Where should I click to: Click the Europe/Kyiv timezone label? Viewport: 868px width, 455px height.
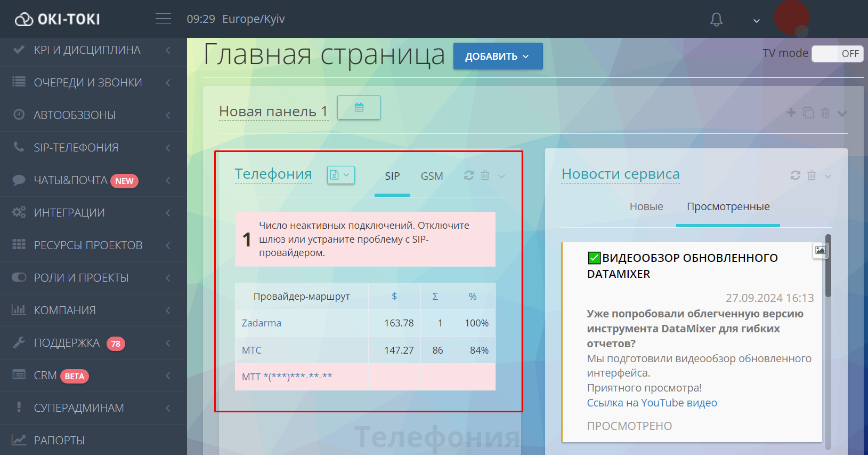coord(254,19)
